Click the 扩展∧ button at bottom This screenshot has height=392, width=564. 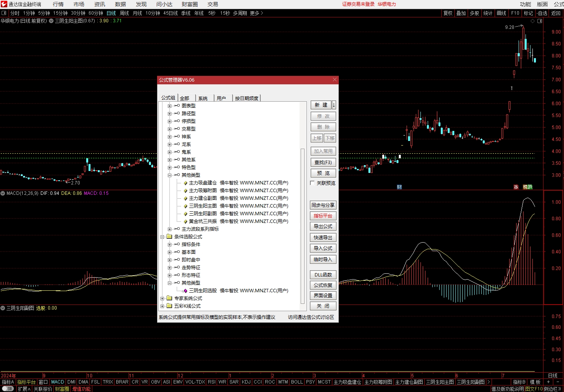pos(24,389)
